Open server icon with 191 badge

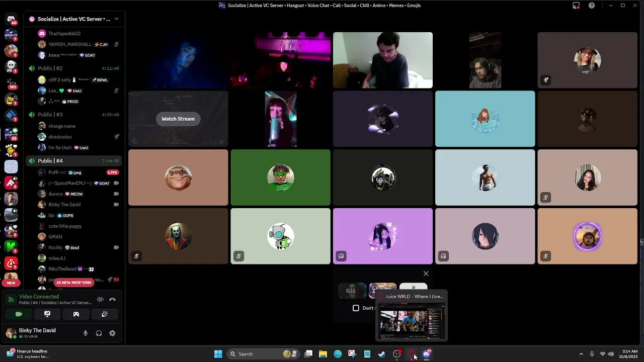11,83
